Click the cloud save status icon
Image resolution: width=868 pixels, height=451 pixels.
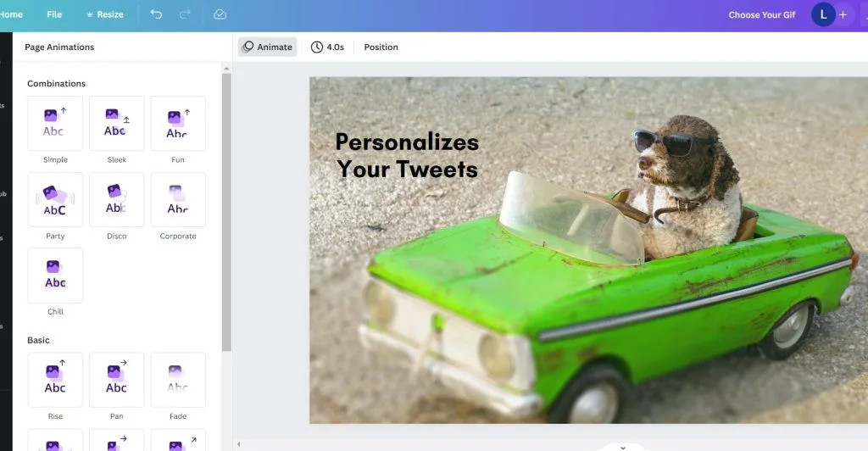click(x=220, y=14)
